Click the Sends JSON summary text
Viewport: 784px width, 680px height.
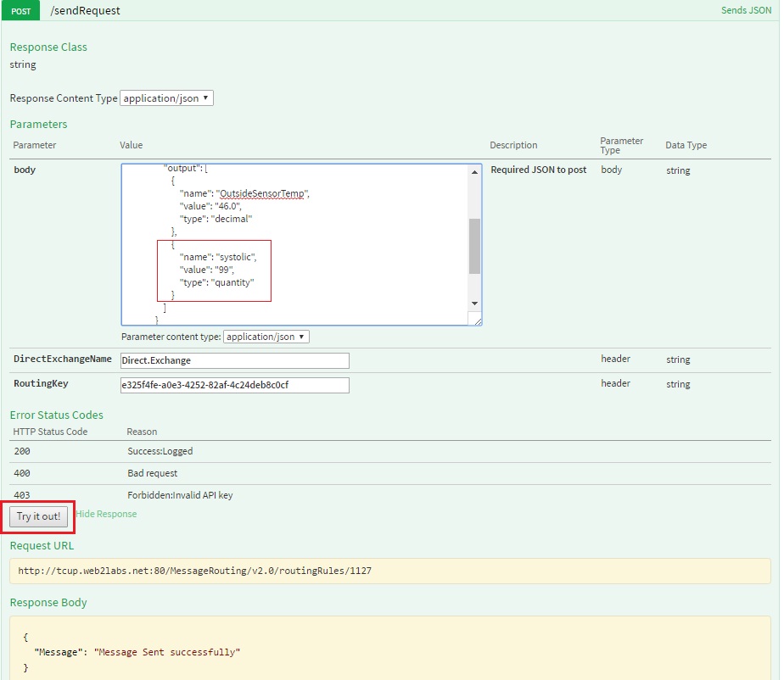(x=746, y=10)
